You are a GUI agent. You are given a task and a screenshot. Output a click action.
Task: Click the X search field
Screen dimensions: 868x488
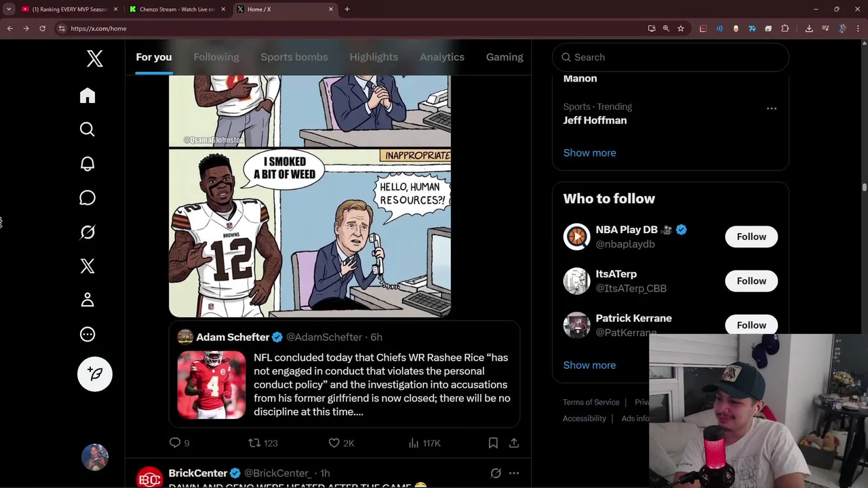670,57
